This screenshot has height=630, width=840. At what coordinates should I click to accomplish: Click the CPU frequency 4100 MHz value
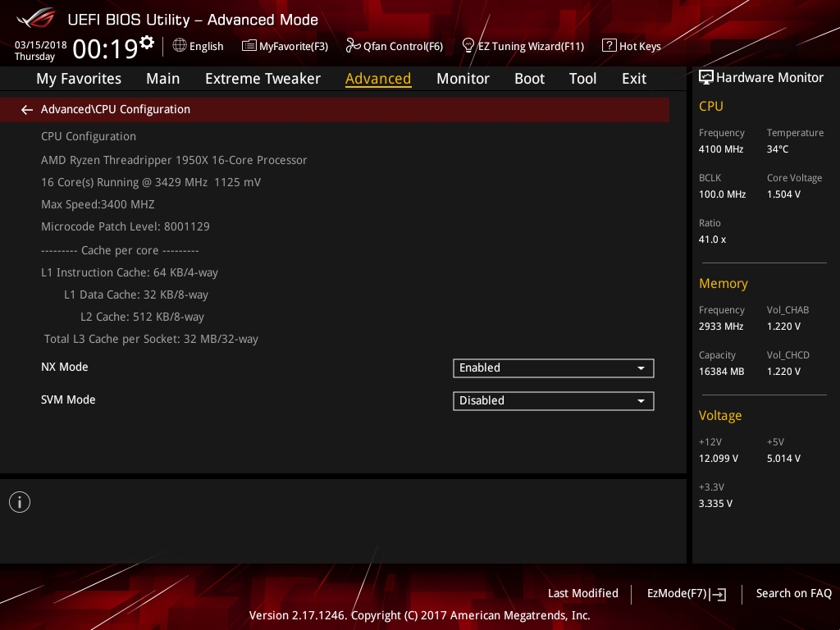tap(720, 149)
